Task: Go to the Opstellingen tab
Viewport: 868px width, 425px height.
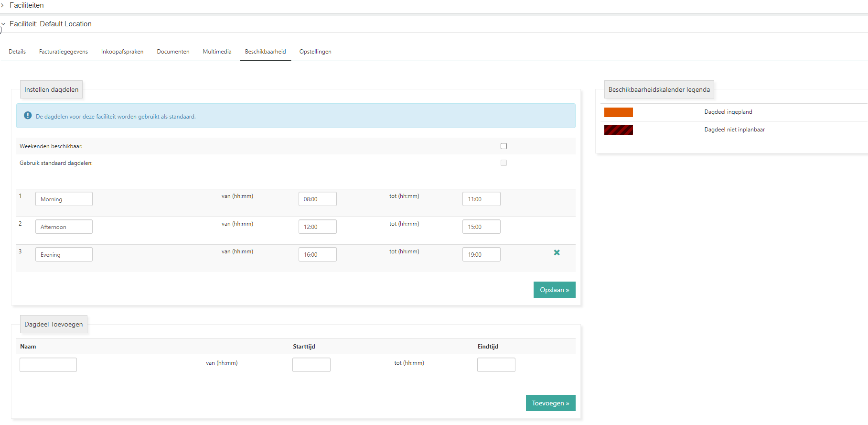Action: [315, 52]
